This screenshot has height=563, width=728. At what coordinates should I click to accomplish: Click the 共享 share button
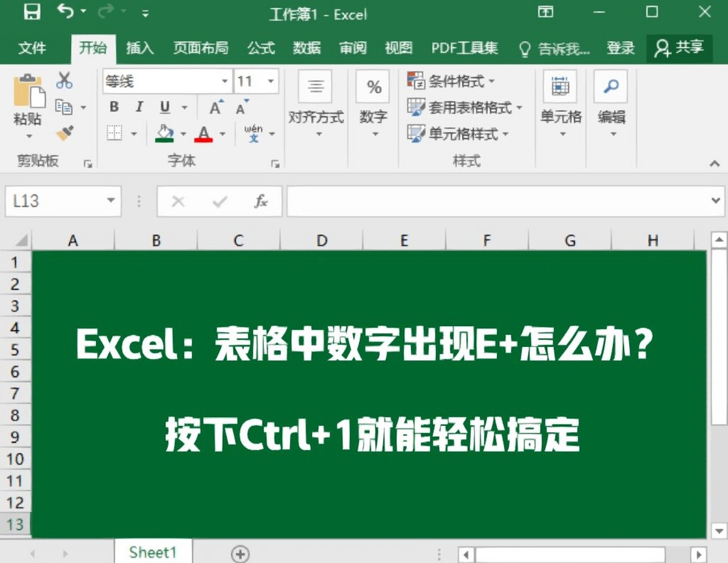point(680,48)
